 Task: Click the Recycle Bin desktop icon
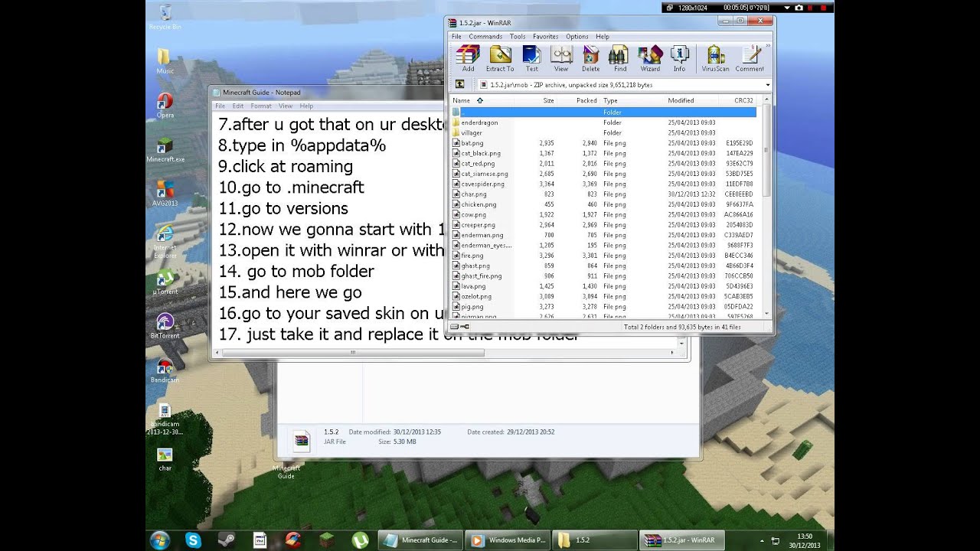165,18
